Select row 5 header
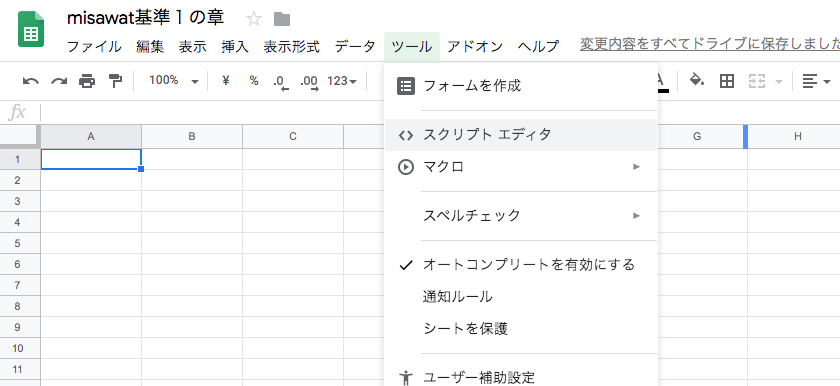 (18, 243)
